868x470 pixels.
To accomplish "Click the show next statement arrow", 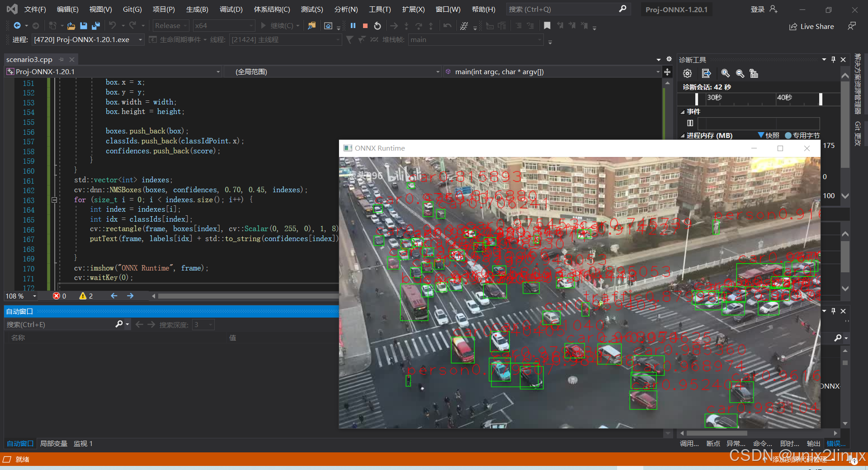I will (x=394, y=26).
